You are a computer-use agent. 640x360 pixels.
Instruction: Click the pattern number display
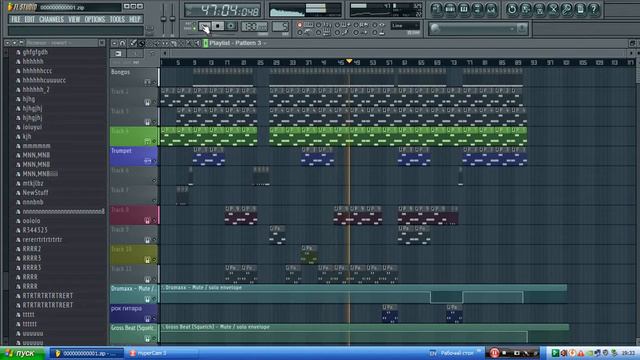click(x=280, y=27)
